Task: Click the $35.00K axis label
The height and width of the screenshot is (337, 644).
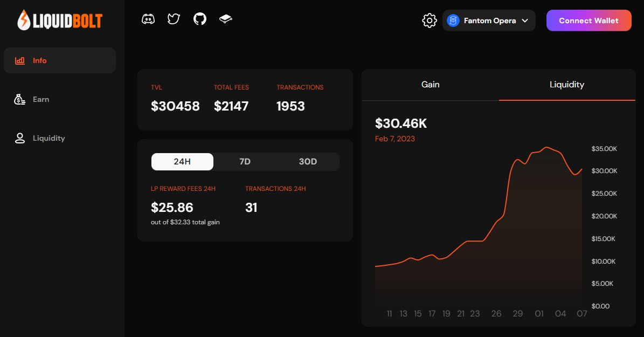Action: click(604, 149)
